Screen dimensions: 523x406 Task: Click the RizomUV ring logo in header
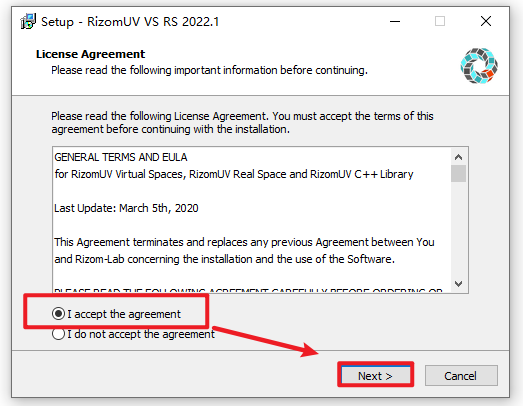[479, 65]
